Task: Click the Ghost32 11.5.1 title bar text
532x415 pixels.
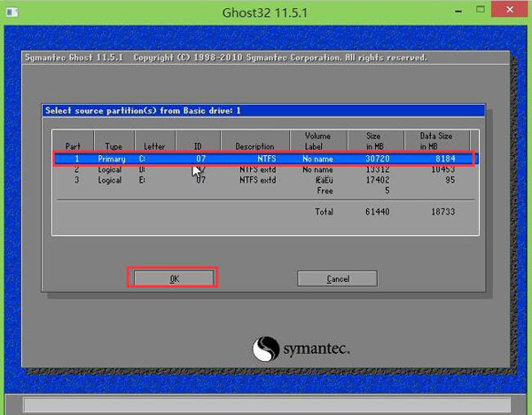Action: [264, 13]
